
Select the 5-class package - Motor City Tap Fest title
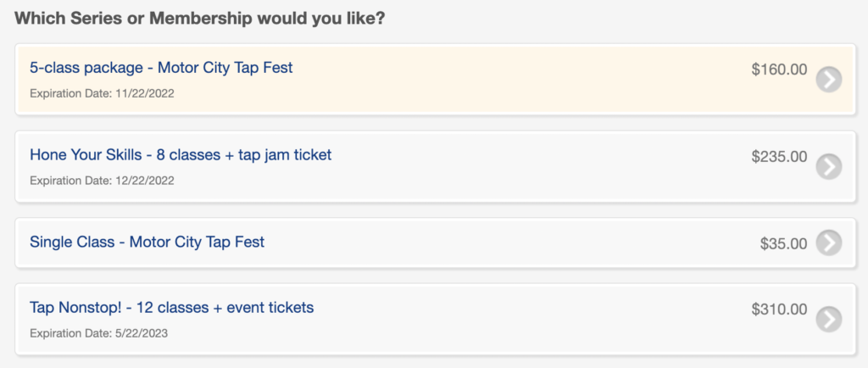(x=161, y=68)
